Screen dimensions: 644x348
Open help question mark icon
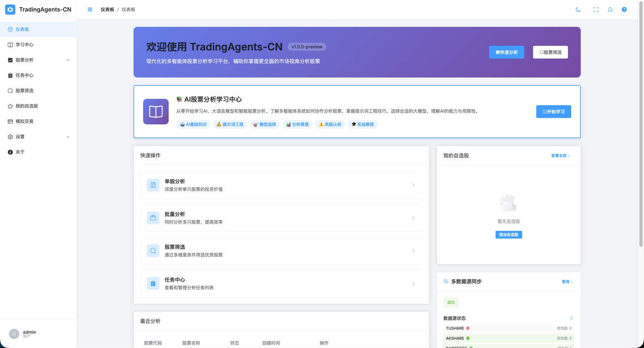tap(624, 9)
